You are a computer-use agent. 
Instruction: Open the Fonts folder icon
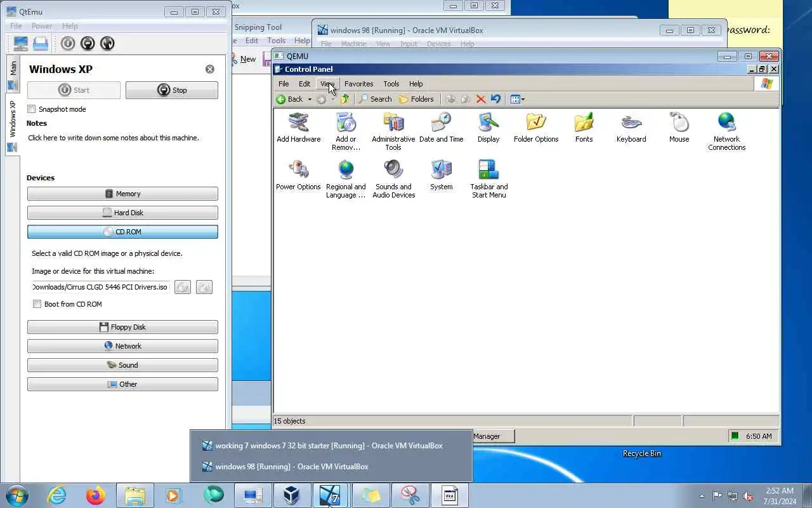point(584,127)
